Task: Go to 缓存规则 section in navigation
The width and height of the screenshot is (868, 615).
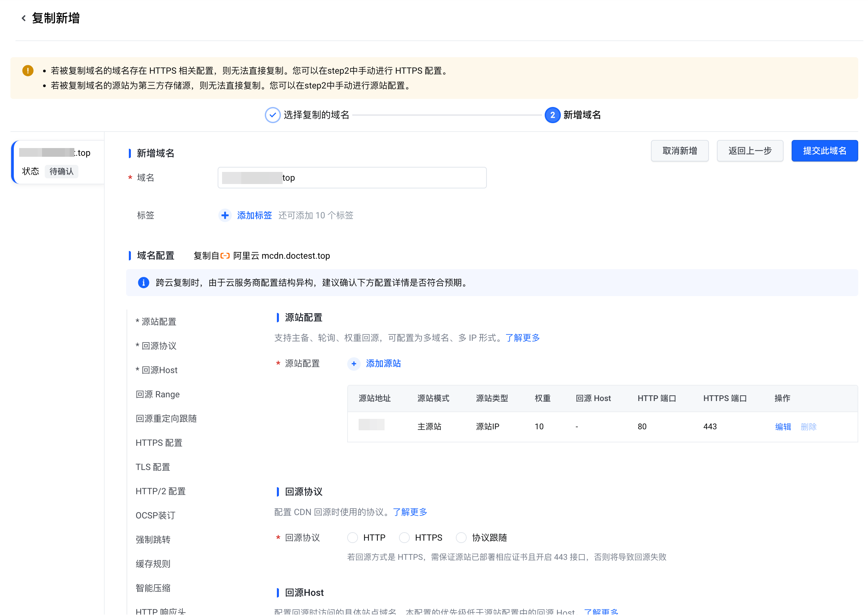Action: coord(153,564)
